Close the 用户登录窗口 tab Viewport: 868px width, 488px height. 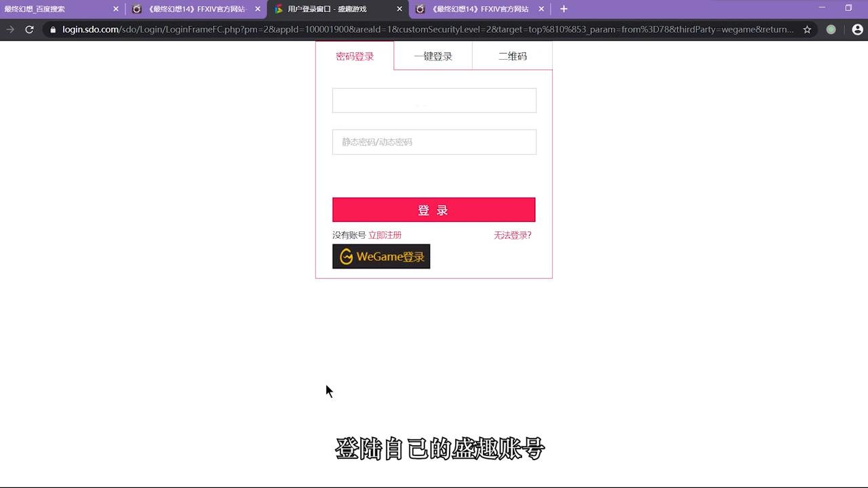(x=399, y=9)
